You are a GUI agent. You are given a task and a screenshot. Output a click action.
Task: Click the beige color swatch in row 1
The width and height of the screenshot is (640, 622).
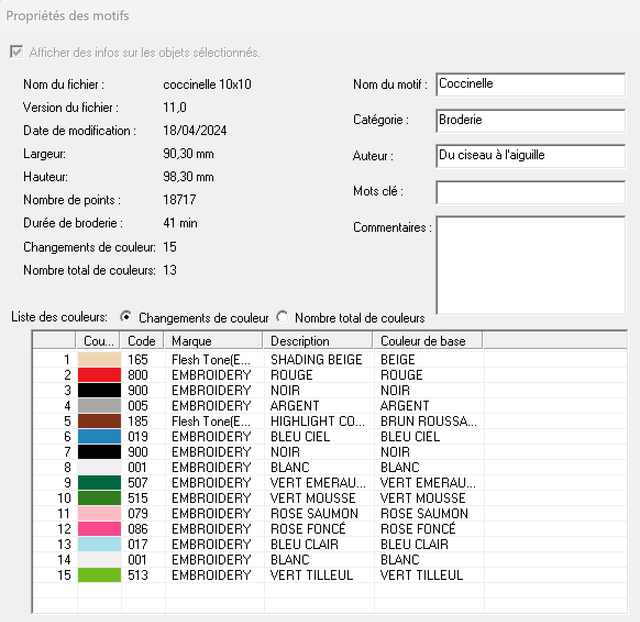(x=99, y=359)
